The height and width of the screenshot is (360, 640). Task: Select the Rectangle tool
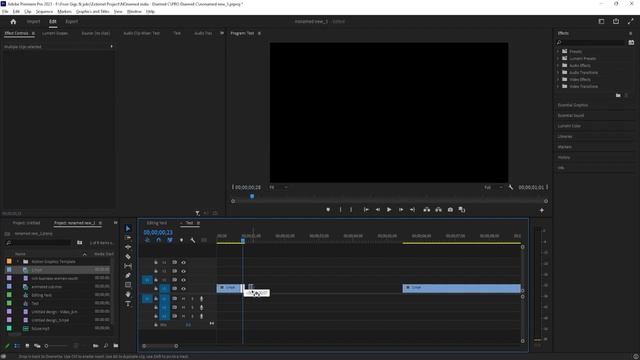coord(128,285)
